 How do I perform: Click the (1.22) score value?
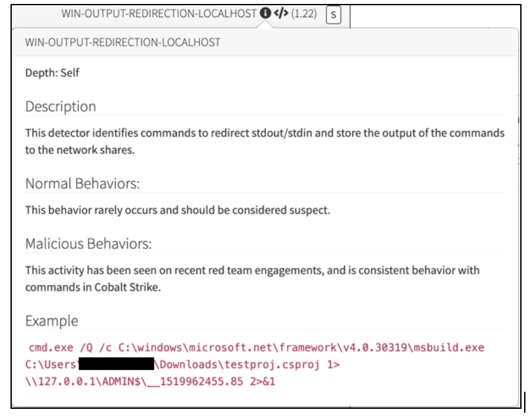click(303, 13)
